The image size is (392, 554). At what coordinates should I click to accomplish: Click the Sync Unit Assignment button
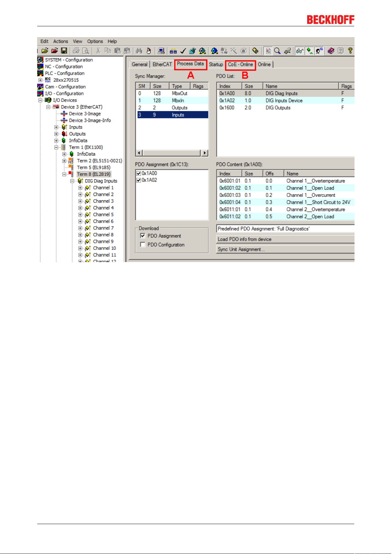(x=285, y=250)
